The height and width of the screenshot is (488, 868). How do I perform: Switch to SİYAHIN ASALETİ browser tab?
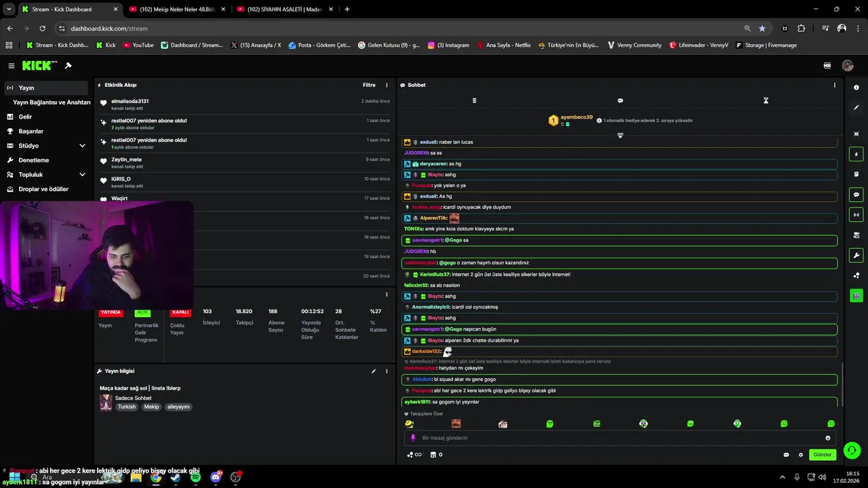[283, 9]
